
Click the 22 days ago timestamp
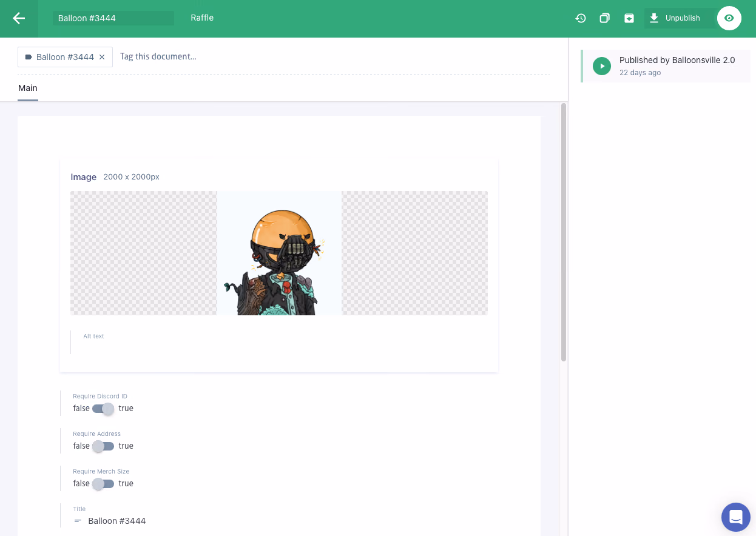tap(640, 73)
